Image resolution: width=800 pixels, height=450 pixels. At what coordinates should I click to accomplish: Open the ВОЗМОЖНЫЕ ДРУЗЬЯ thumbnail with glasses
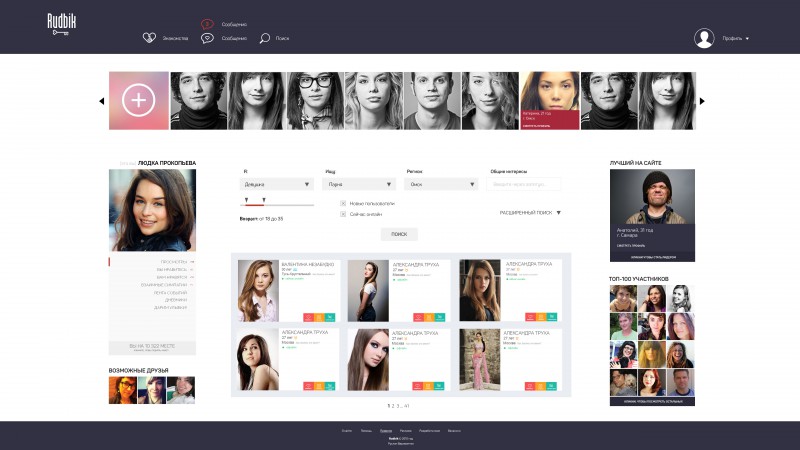(122, 390)
